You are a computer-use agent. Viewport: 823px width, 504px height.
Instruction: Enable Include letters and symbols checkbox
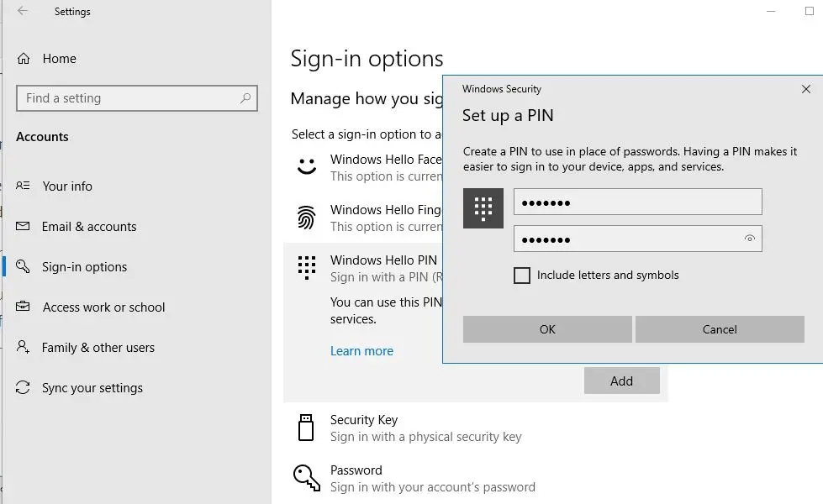point(522,276)
